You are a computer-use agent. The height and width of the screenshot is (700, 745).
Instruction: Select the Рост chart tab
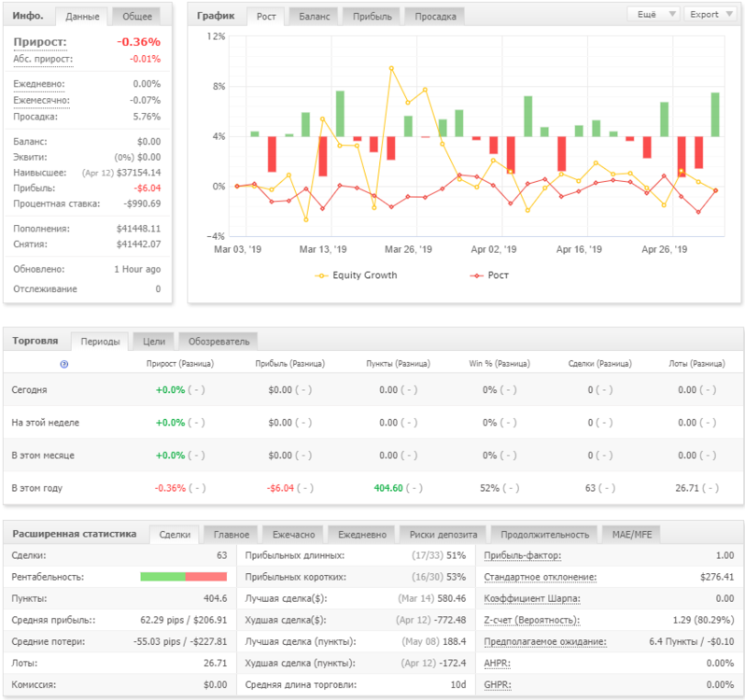click(266, 17)
